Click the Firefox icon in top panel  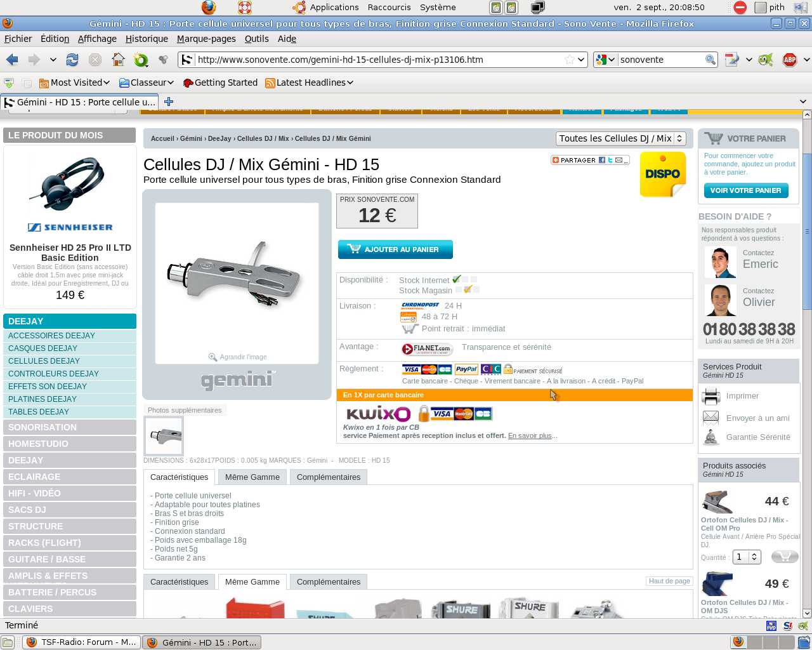(208, 7)
